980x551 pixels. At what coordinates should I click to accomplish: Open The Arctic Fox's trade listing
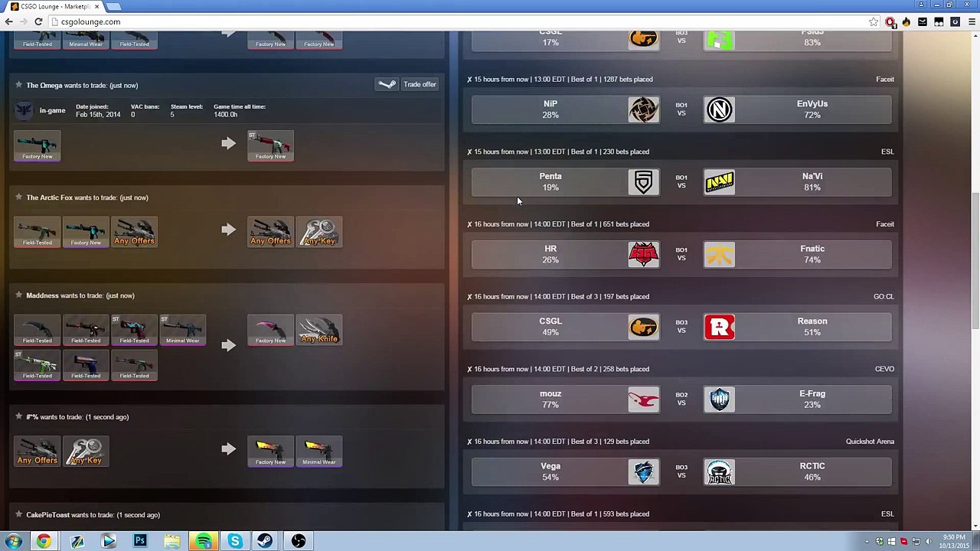click(87, 197)
